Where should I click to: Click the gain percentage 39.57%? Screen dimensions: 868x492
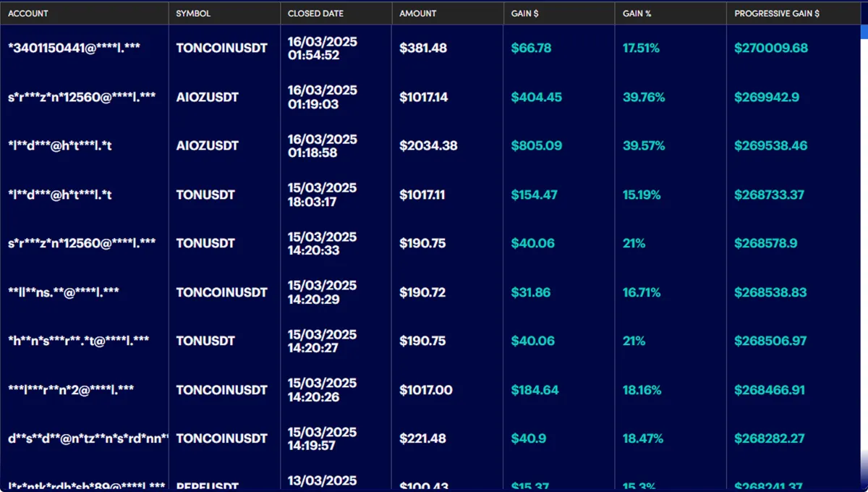(644, 146)
